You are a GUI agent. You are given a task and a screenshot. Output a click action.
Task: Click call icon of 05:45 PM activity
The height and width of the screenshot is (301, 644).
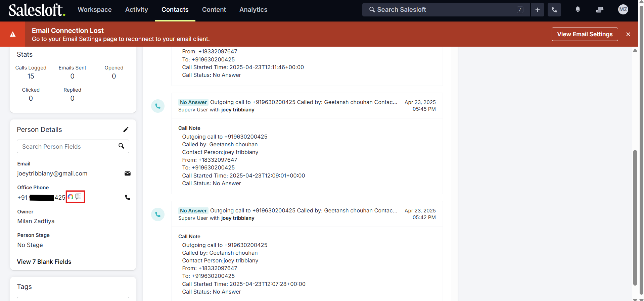[x=158, y=106]
